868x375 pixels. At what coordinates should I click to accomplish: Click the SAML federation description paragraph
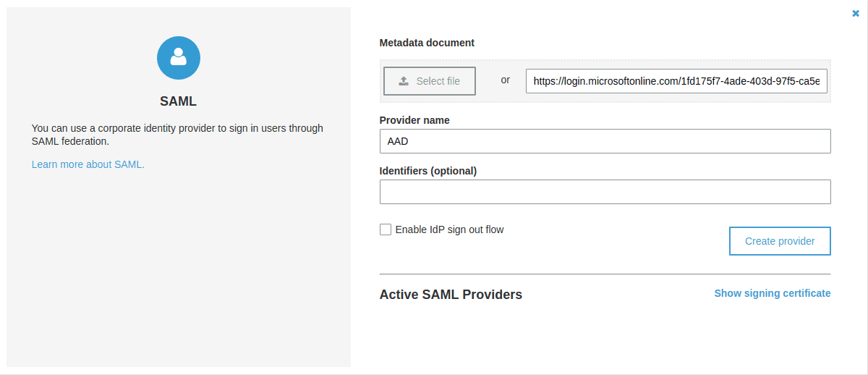(x=177, y=135)
